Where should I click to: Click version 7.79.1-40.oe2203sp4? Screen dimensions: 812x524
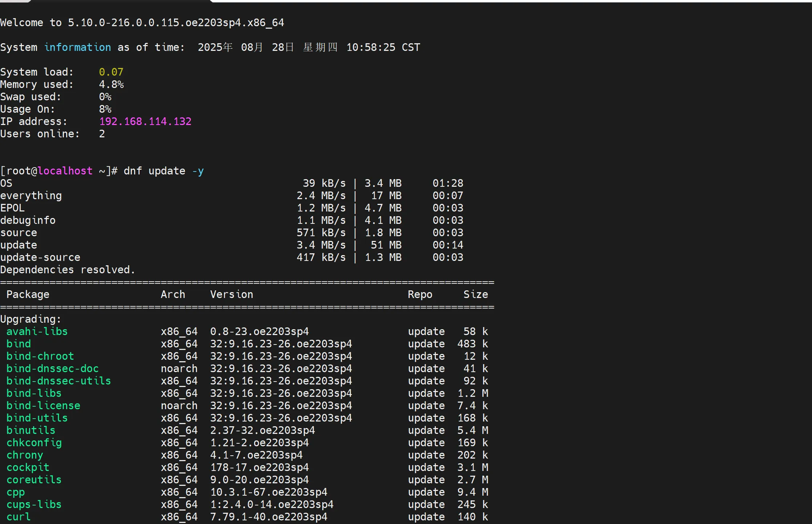(x=269, y=517)
